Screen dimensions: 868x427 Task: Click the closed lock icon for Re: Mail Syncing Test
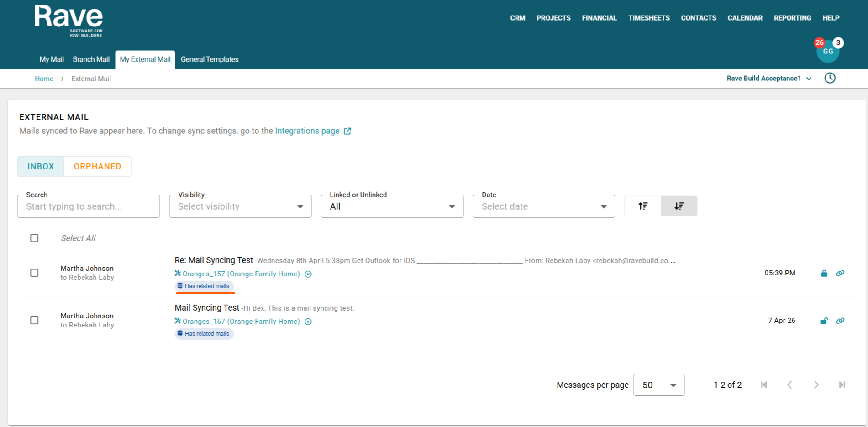[824, 273]
